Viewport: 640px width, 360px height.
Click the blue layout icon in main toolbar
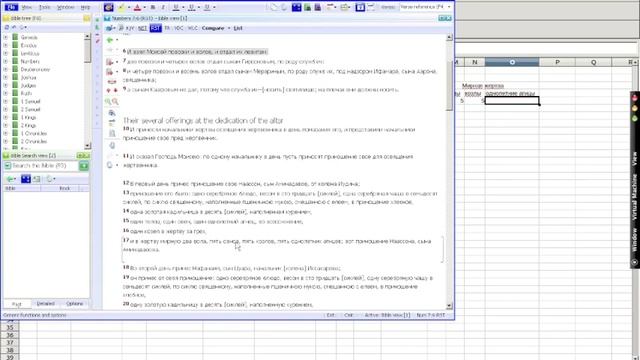pyautogui.click(x=296, y=7)
